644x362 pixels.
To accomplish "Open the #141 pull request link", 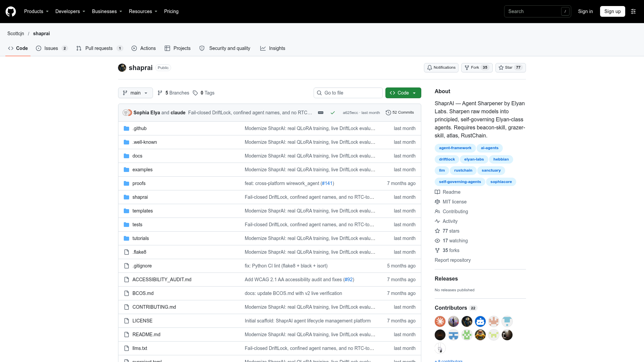I will [x=327, y=183].
